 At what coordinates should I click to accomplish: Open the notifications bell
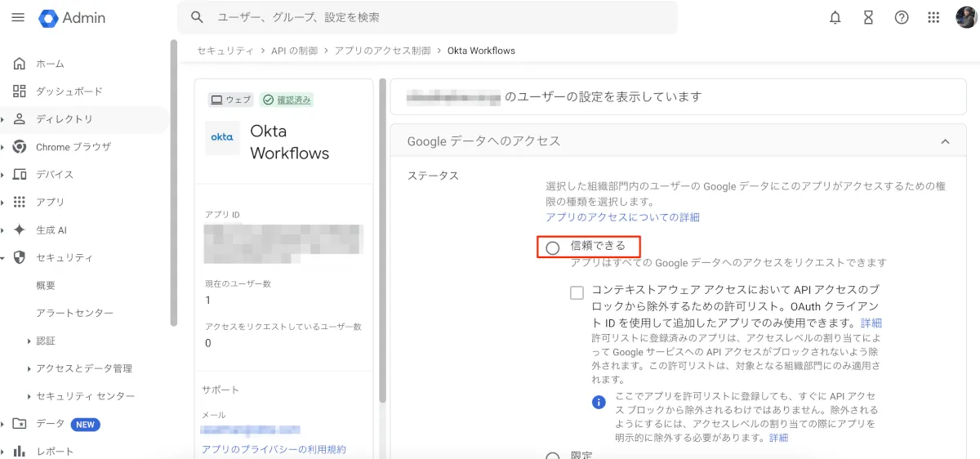pyautogui.click(x=835, y=17)
